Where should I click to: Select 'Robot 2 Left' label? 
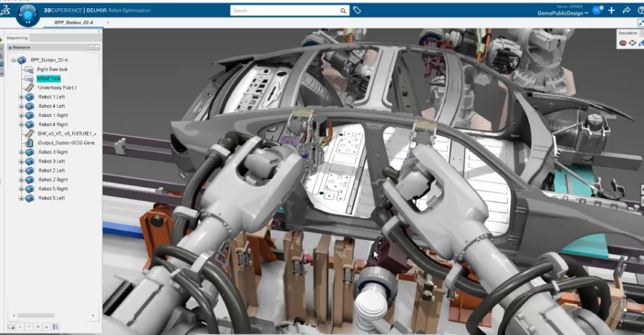[52, 171]
